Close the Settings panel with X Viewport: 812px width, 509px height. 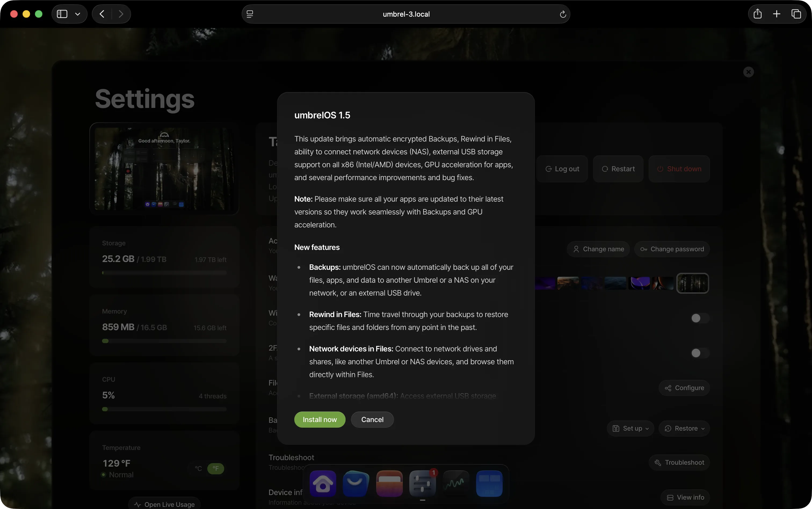[748, 72]
